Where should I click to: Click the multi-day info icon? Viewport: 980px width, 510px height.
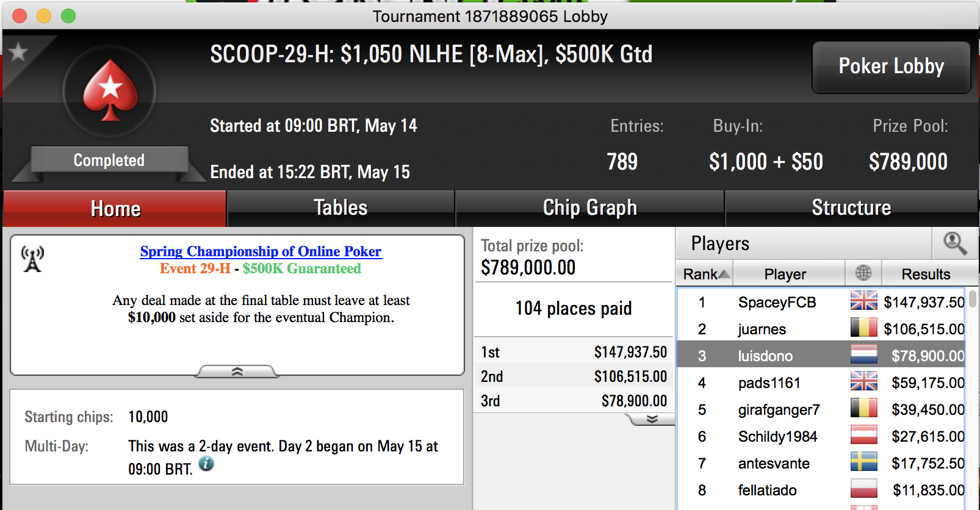tap(206, 464)
